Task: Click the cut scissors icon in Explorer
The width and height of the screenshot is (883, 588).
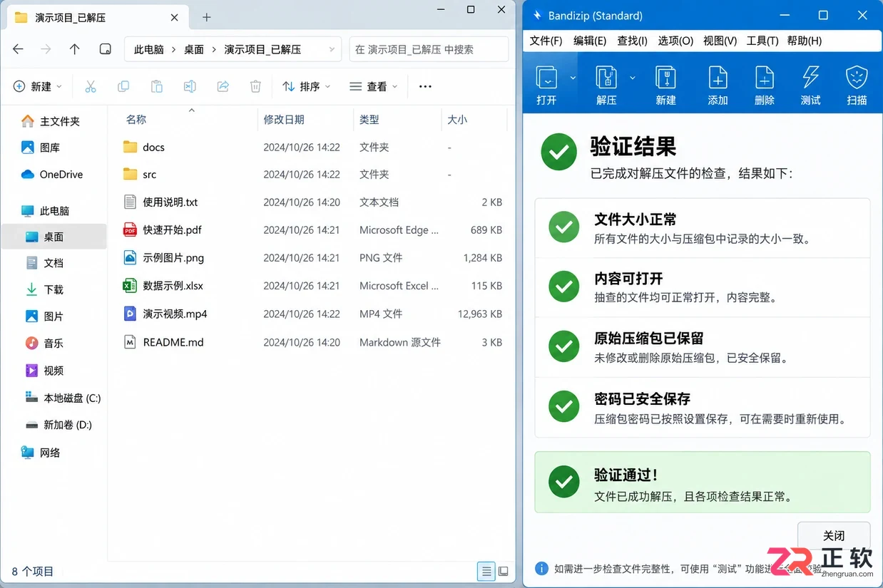Action: click(91, 86)
